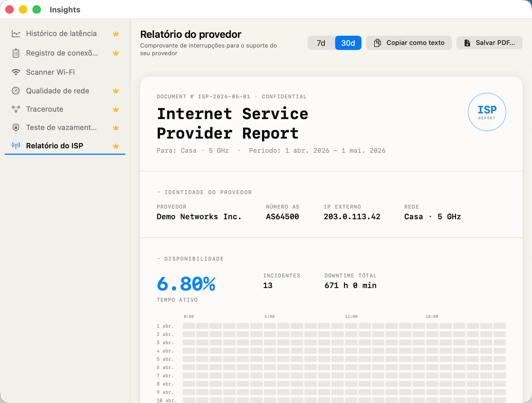Click the 5 abr. row label
Viewport: 532px width, 403px height.
(x=165, y=359)
